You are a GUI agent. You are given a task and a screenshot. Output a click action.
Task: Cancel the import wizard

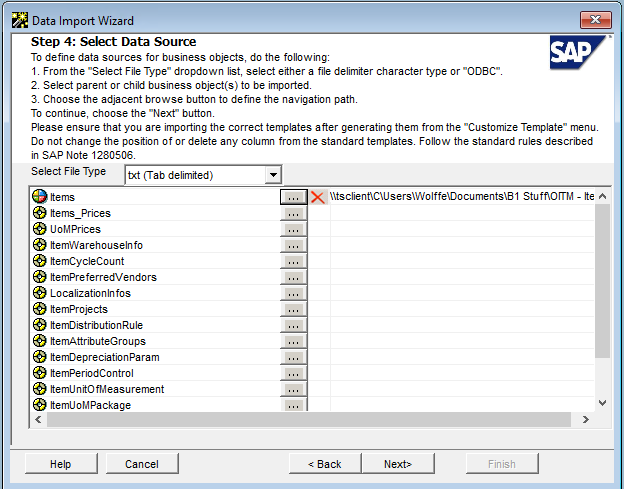coord(142,464)
